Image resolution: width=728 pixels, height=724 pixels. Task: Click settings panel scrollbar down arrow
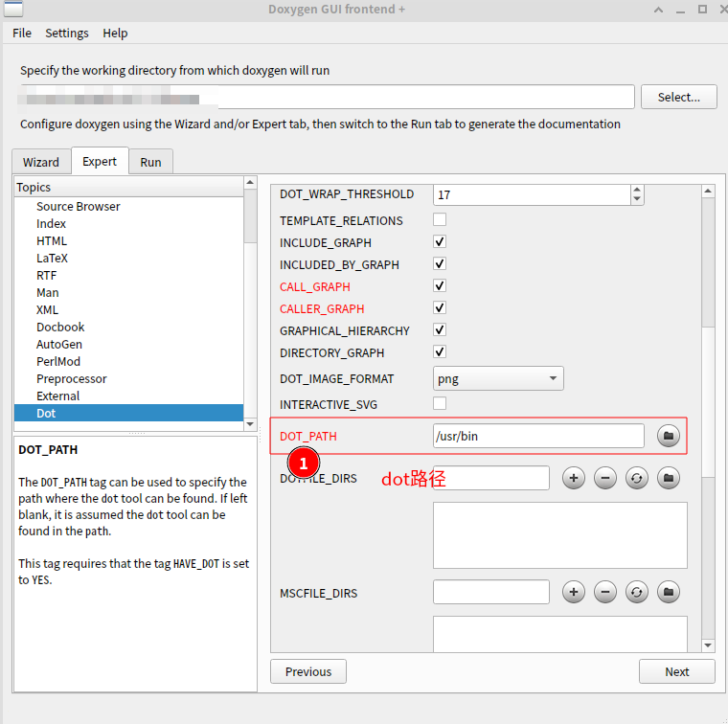click(708, 645)
